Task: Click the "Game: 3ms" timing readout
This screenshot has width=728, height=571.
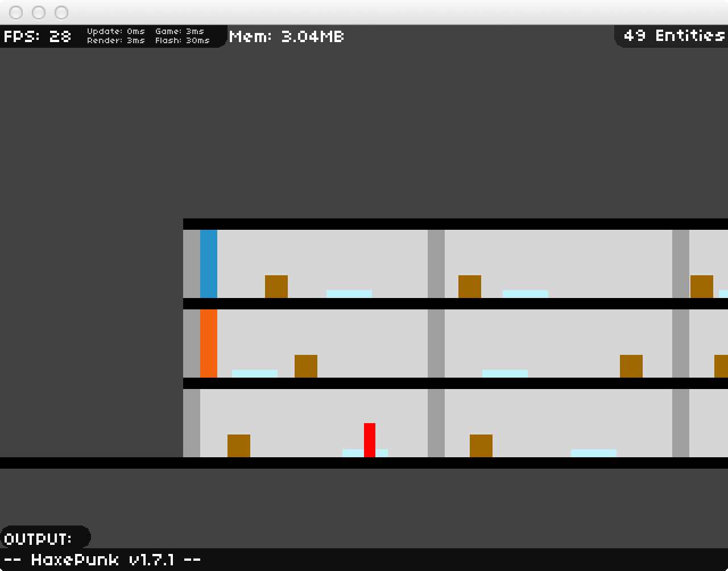Action: (180, 31)
